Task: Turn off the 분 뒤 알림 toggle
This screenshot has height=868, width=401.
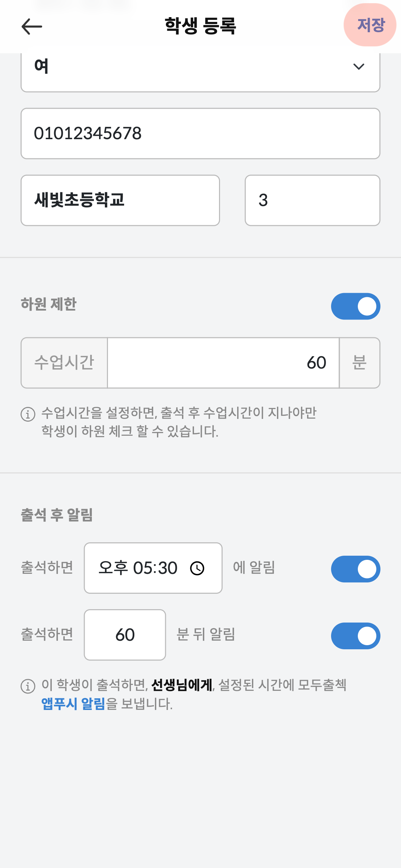Action: pos(355,636)
